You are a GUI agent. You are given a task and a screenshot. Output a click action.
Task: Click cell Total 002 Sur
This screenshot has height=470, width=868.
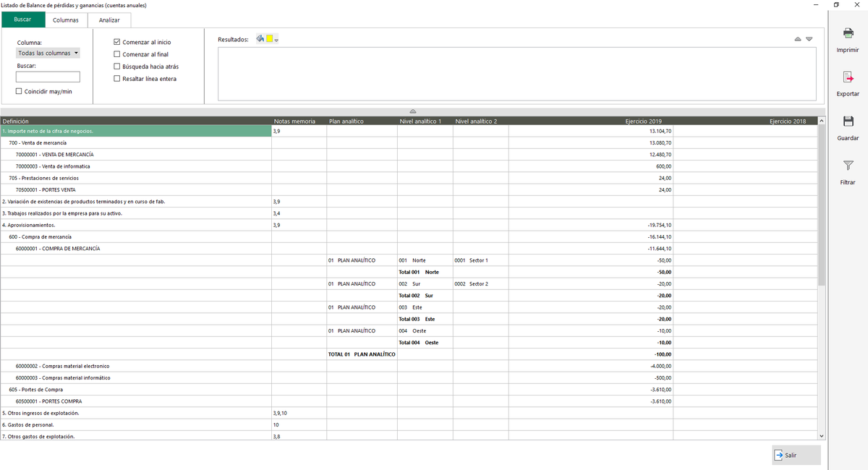[425, 296]
